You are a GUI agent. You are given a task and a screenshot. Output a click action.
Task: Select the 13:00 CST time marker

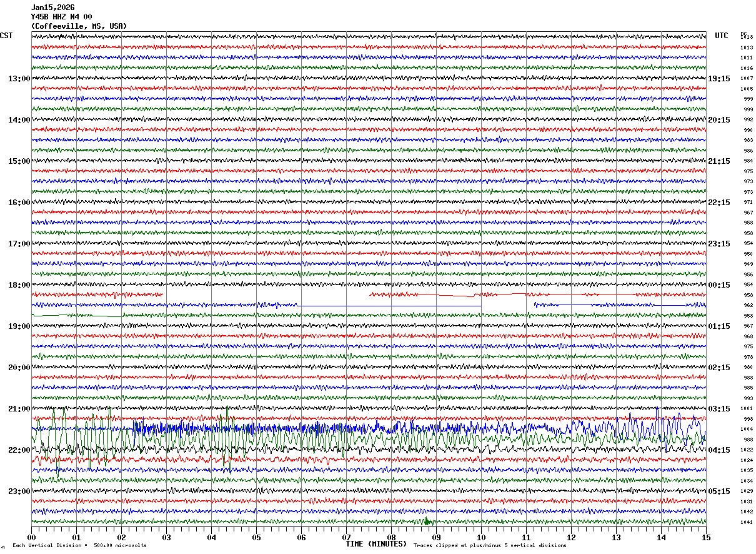(x=19, y=79)
